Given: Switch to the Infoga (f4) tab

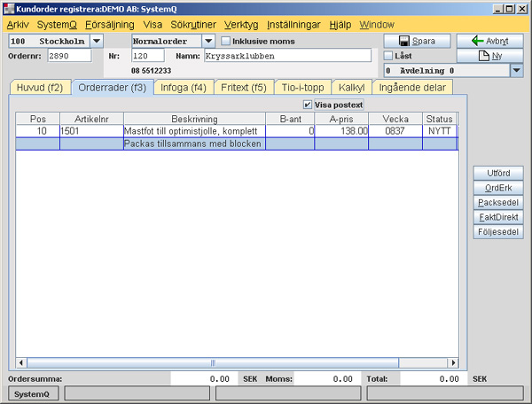Looking at the screenshot, I should pos(184,88).
